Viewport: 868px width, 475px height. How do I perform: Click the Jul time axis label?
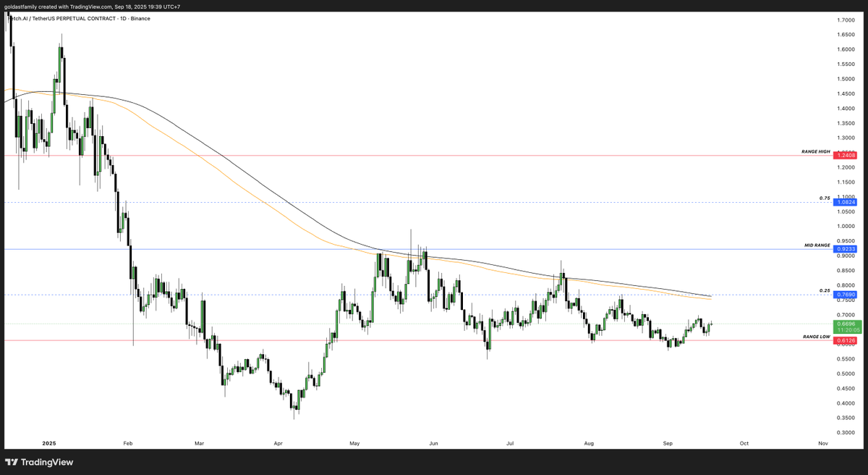click(510, 442)
